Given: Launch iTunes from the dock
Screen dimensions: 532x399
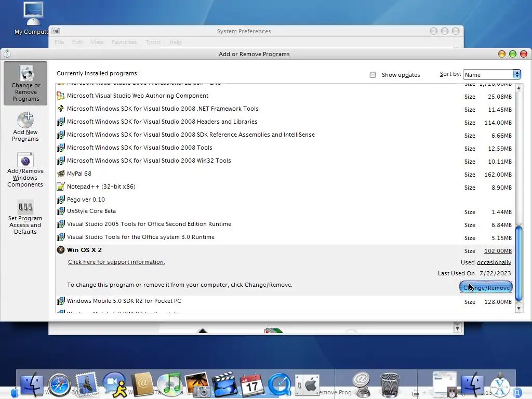Looking at the screenshot, I should click(170, 385).
